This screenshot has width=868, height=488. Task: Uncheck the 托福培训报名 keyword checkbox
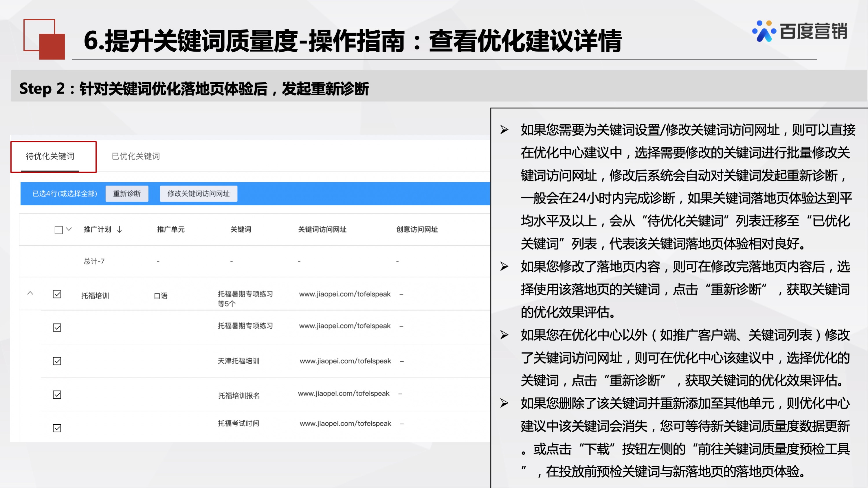(x=57, y=394)
